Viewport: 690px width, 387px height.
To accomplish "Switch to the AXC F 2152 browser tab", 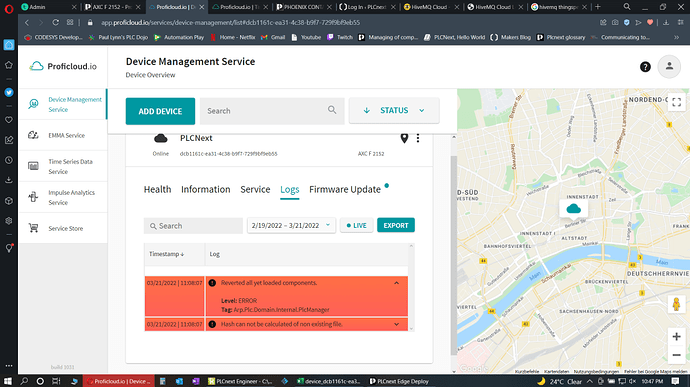I will (x=113, y=7).
